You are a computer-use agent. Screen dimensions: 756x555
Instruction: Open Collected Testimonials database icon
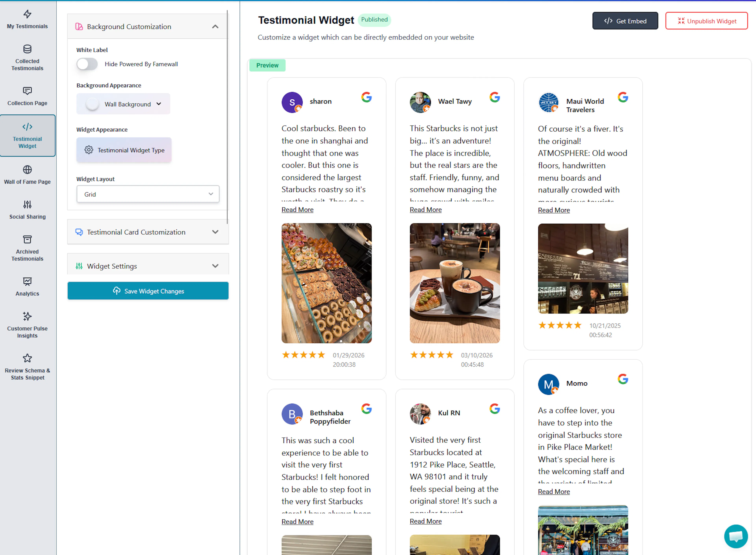[27, 49]
